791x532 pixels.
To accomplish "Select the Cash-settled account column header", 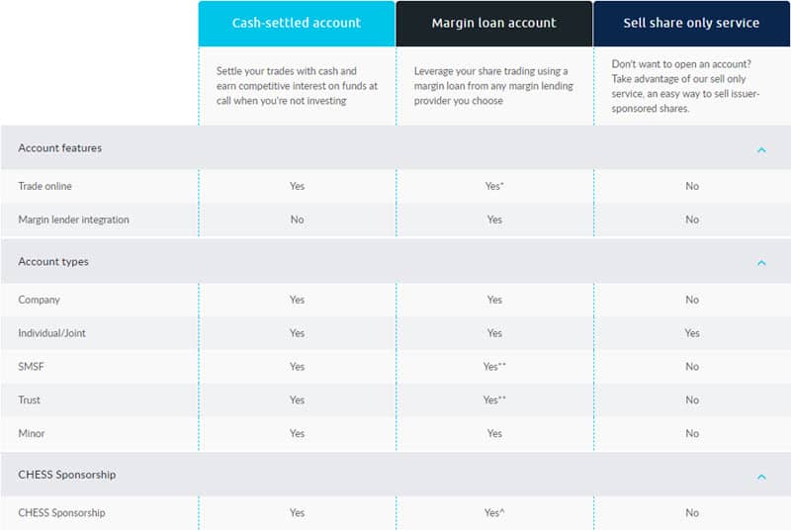I will [297, 23].
